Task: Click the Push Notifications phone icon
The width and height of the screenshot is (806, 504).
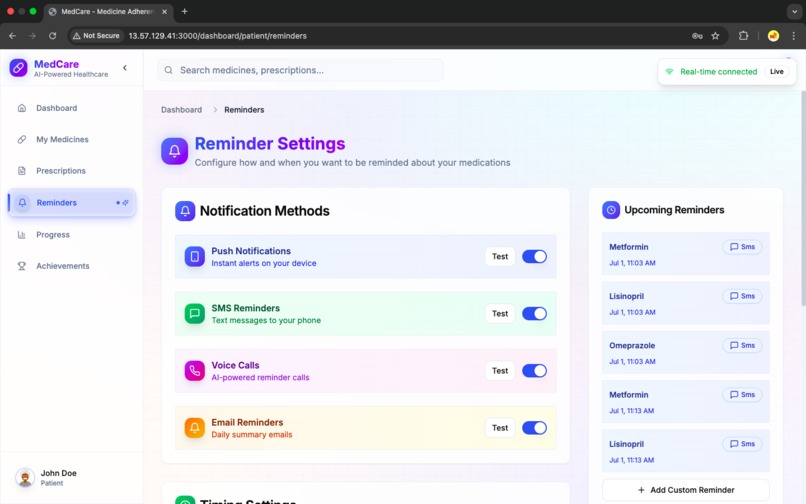Action: pos(195,257)
